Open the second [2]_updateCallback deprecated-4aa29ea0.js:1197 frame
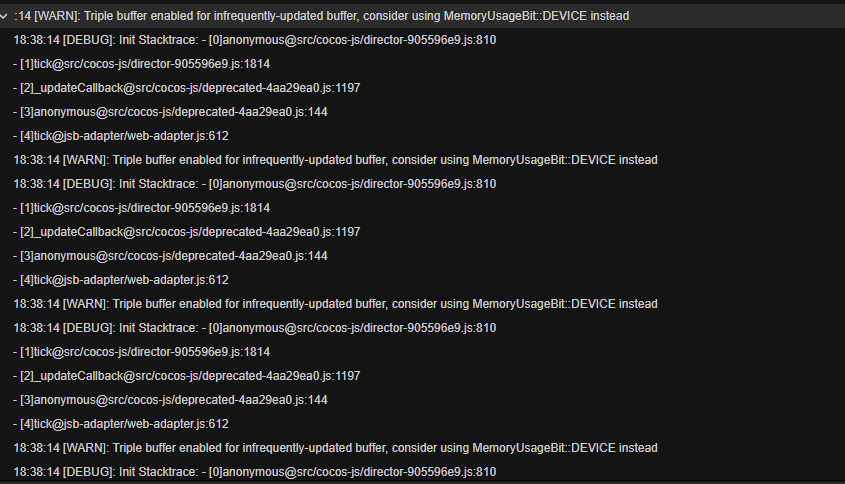 (x=187, y=232)
